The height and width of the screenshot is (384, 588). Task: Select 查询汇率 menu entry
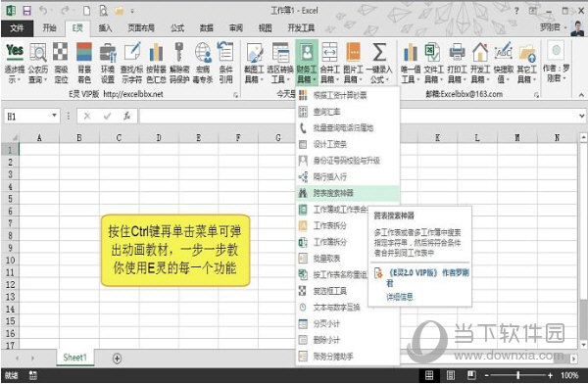348,112
